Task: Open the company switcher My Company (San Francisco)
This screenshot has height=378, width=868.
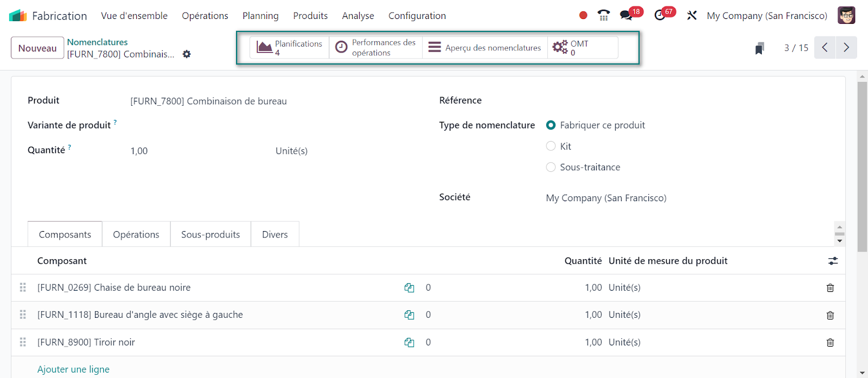Action: (x=767, y=16)
